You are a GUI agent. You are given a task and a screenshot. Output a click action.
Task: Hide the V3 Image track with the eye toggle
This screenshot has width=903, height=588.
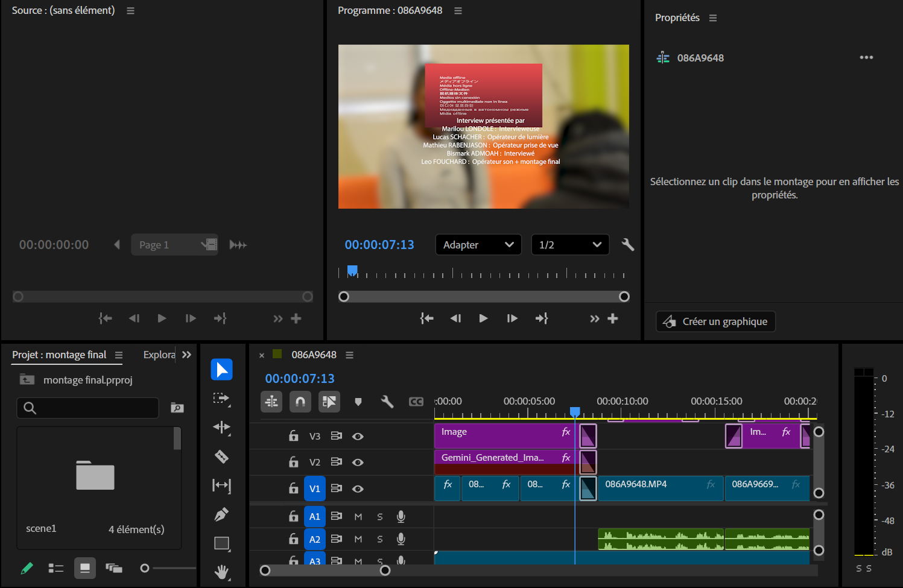click(358, 436)
